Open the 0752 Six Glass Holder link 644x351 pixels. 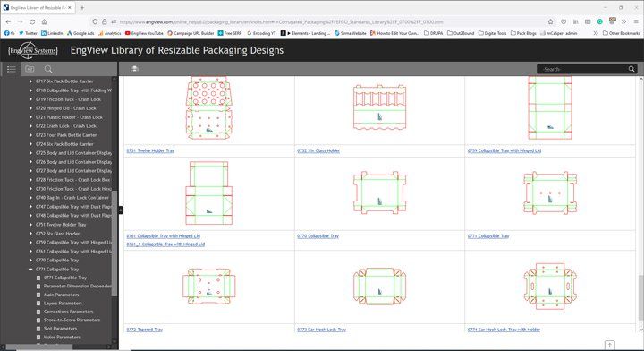point(318,150)
